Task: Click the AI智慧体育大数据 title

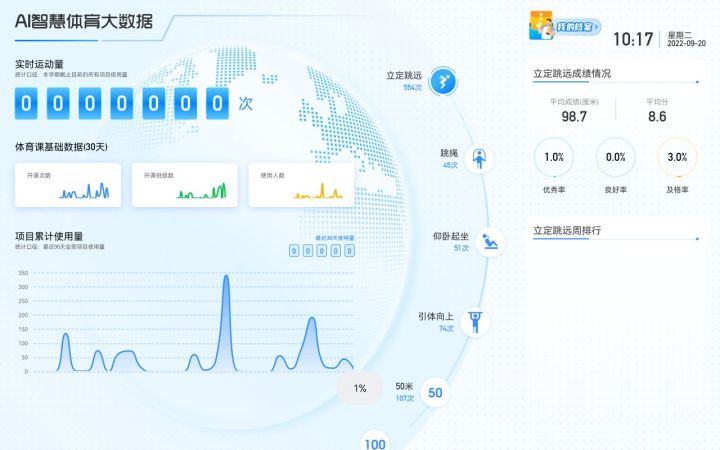Action: (x=85, y=20)
